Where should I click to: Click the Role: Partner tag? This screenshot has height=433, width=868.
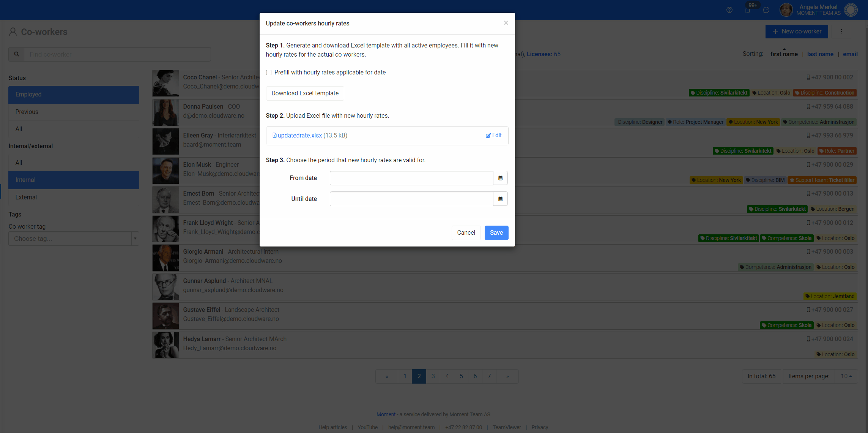[836, 151]
